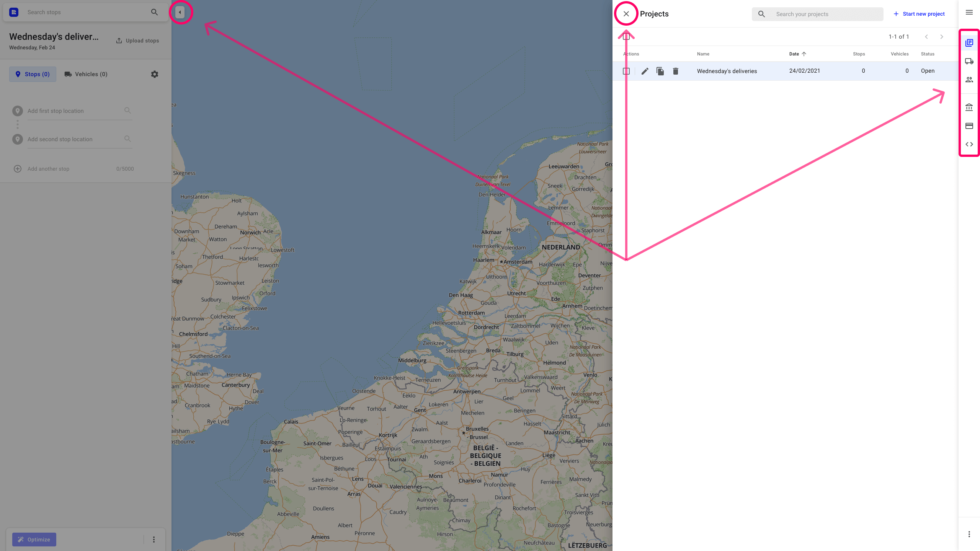
Task: Check the Wednesday's deliveries row checkbox
Action: click(626, 71)
